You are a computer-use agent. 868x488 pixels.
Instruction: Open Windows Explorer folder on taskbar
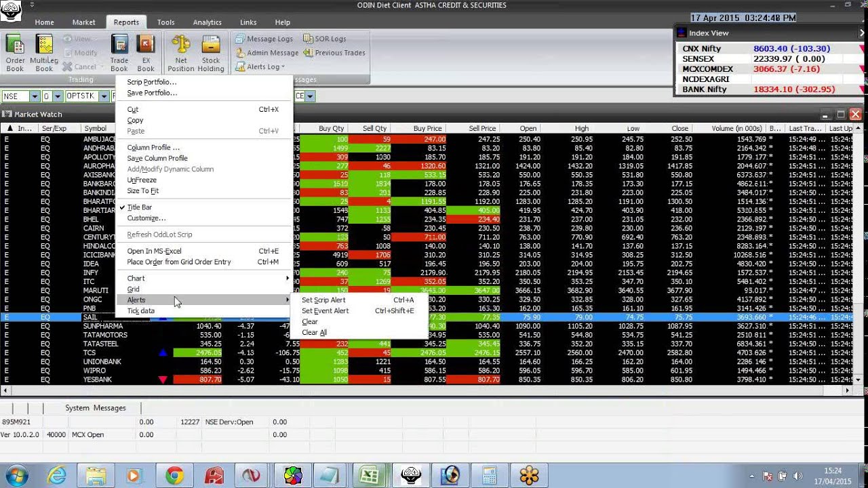96,475
